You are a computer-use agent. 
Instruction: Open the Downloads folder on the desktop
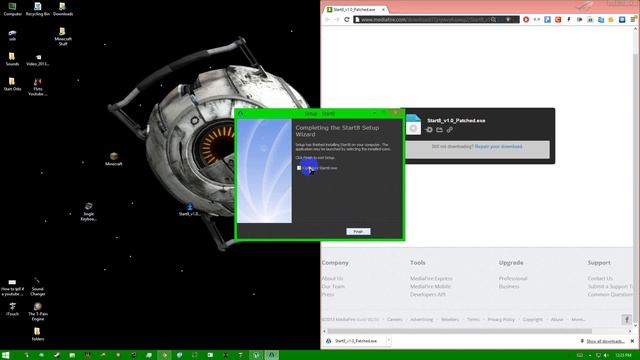62,9
